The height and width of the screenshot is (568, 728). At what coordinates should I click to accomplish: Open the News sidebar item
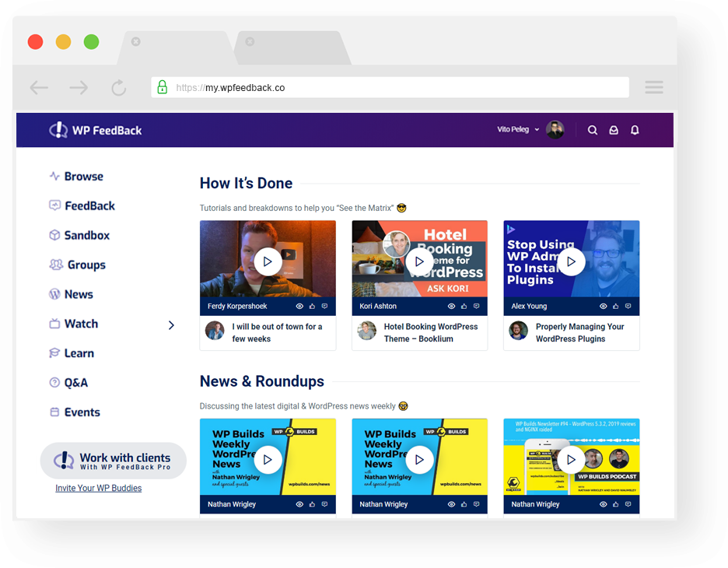[71, 294]
